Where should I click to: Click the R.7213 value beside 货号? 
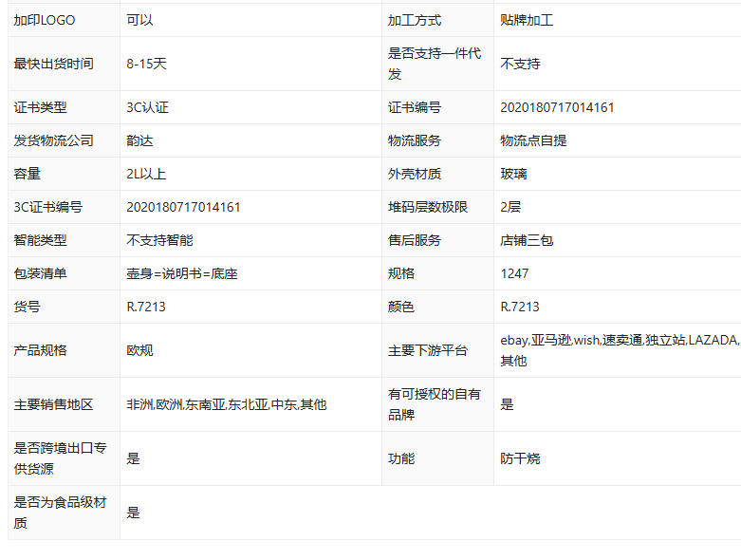pos(146,307)
